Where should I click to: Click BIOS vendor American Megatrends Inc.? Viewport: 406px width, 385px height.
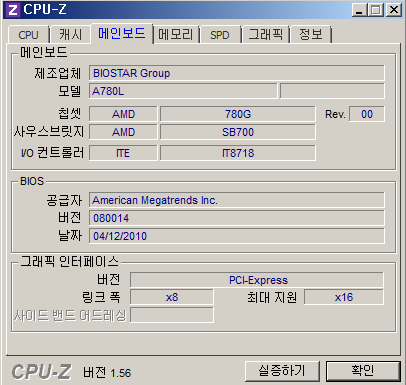[237, 200]
